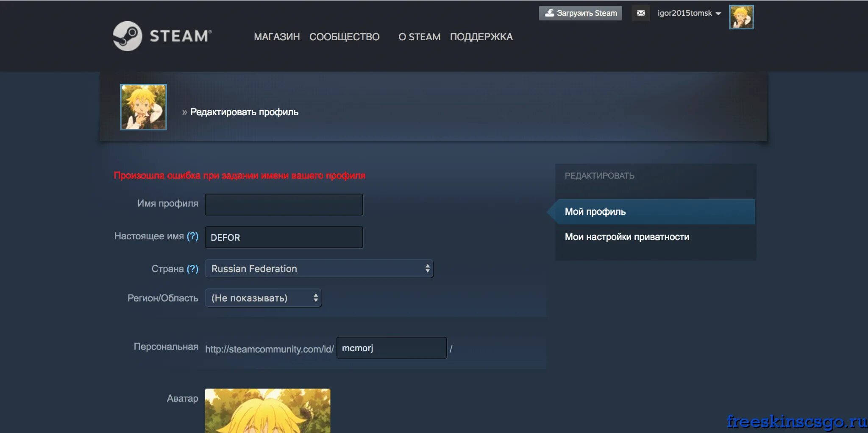Click the Персональная label
The width and height of the screenshot is (868, 433).
click(166, 347)
